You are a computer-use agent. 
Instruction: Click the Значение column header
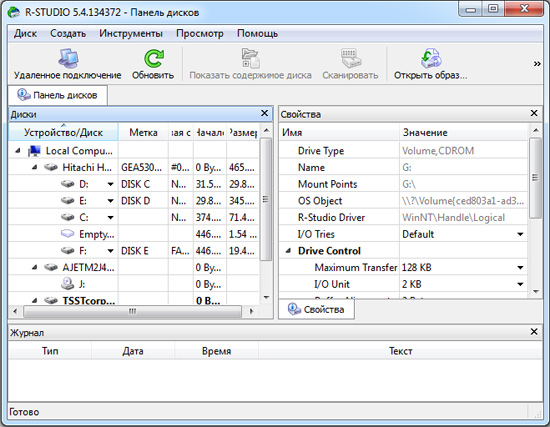tap(463, 133)
